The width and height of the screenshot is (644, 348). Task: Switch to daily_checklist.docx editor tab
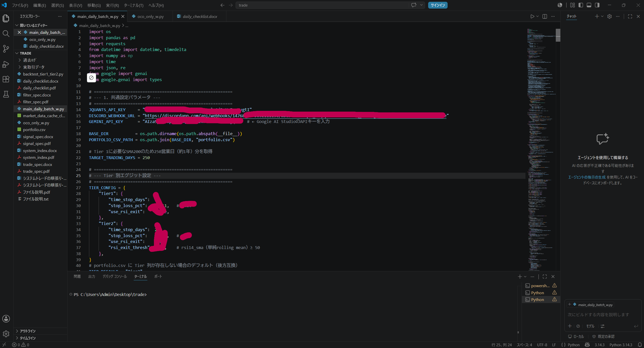[200, 16]
